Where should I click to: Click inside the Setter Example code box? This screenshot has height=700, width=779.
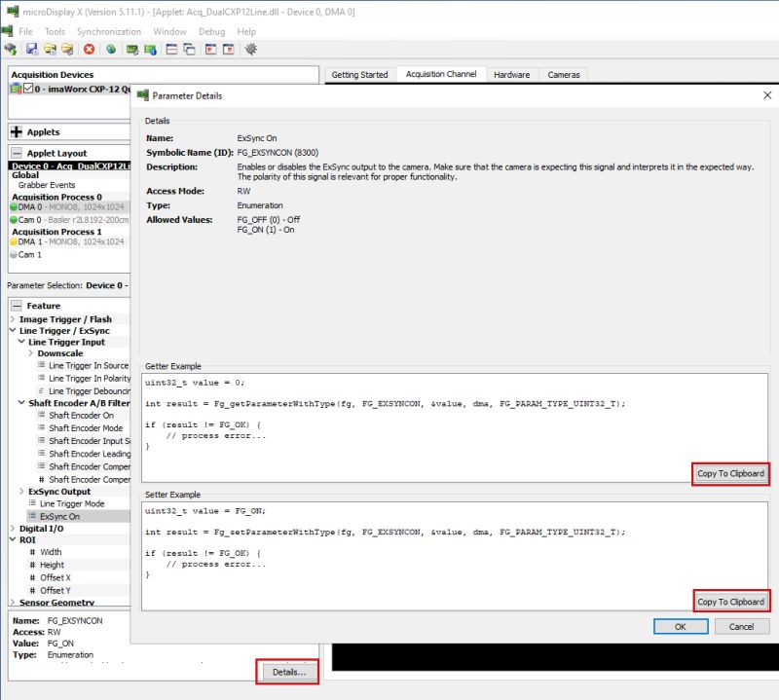pos(455,557)
